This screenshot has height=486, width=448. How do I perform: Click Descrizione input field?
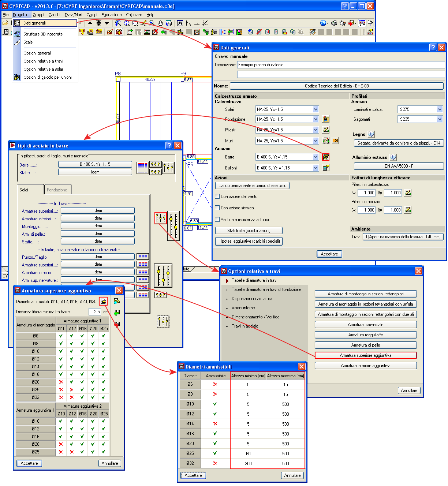(341, 65)
